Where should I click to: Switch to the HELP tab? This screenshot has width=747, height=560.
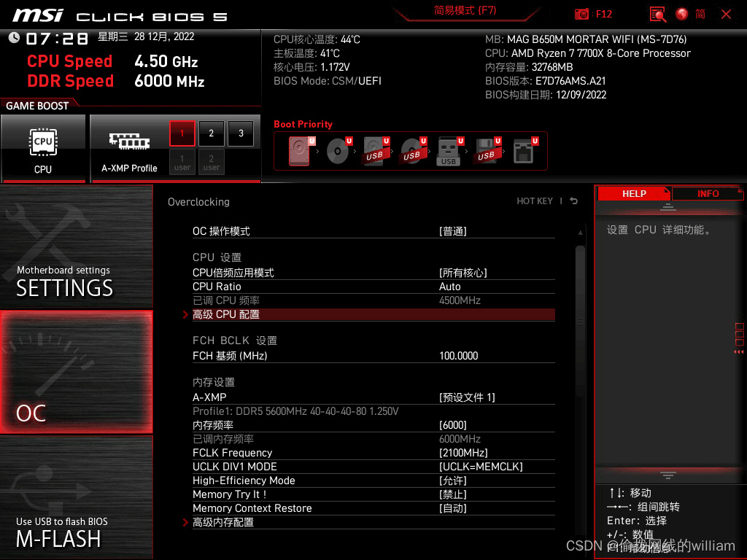pyautogui.click(x=634, y=194)
